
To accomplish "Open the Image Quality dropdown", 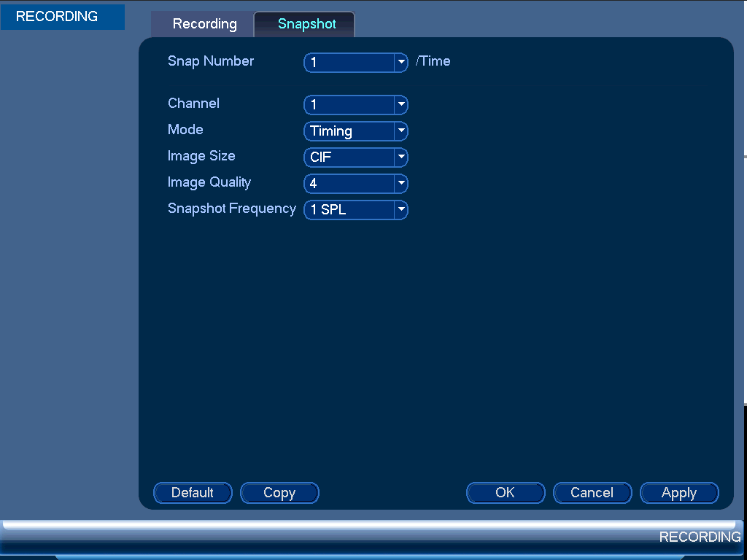I will (356, 183).
